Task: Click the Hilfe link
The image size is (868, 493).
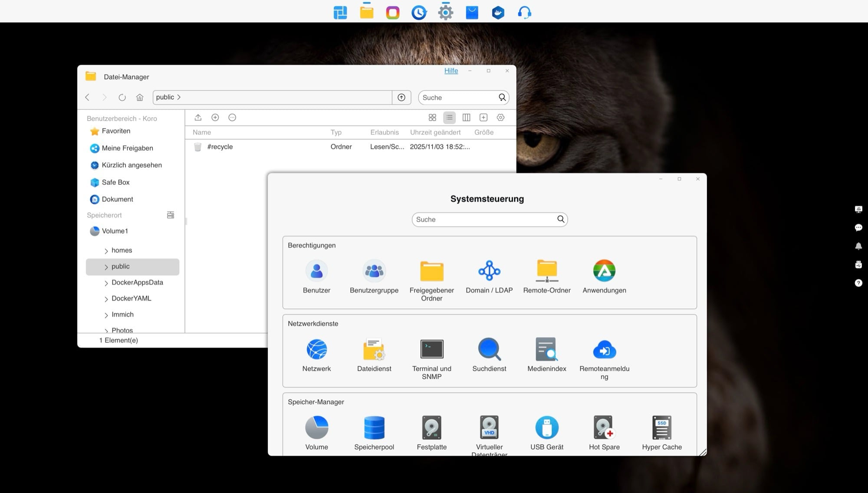Action: pyautogui.click(x=451, y=71)
